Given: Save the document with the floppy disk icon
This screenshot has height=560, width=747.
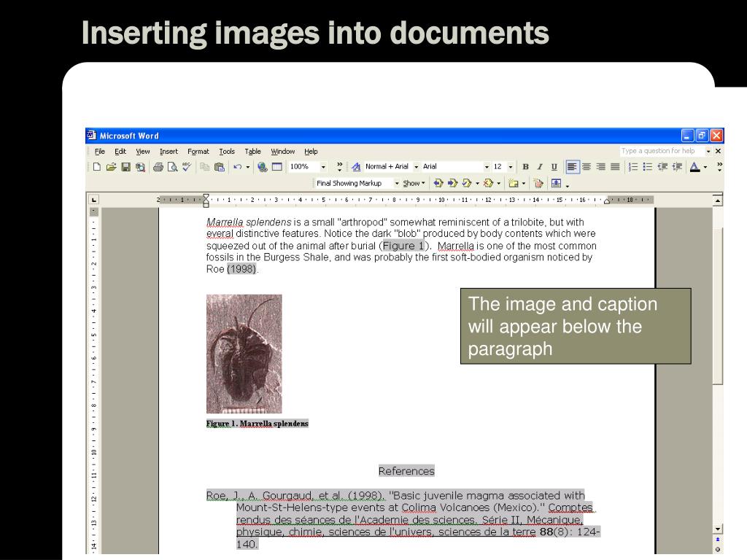Looking at the screenshot, I should point(125,167).
